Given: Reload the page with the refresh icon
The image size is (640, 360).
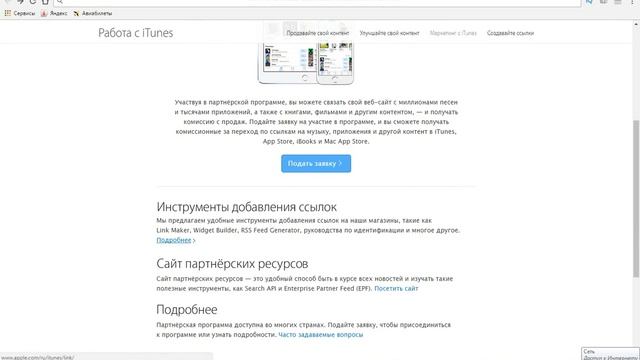Looking at the screenshot, I should coord(33,2).
